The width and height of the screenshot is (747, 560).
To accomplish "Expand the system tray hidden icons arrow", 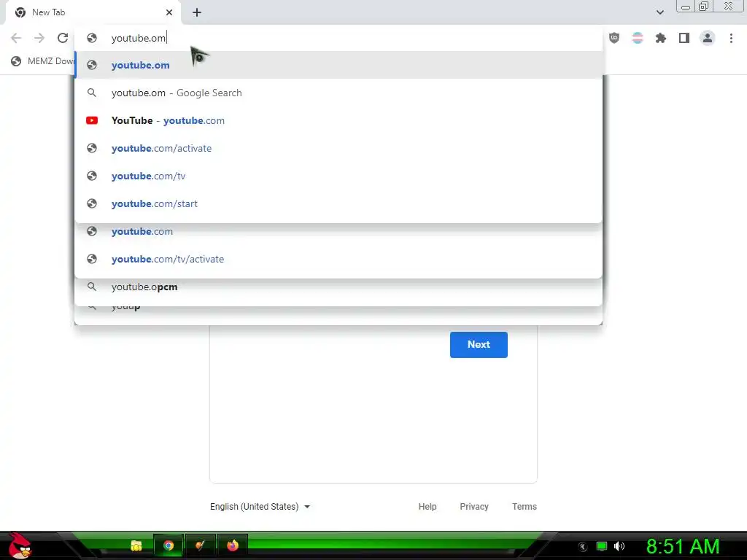I will click(582, 547).
